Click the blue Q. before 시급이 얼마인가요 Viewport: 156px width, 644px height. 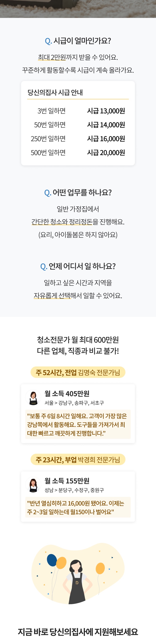coord(48,41)
